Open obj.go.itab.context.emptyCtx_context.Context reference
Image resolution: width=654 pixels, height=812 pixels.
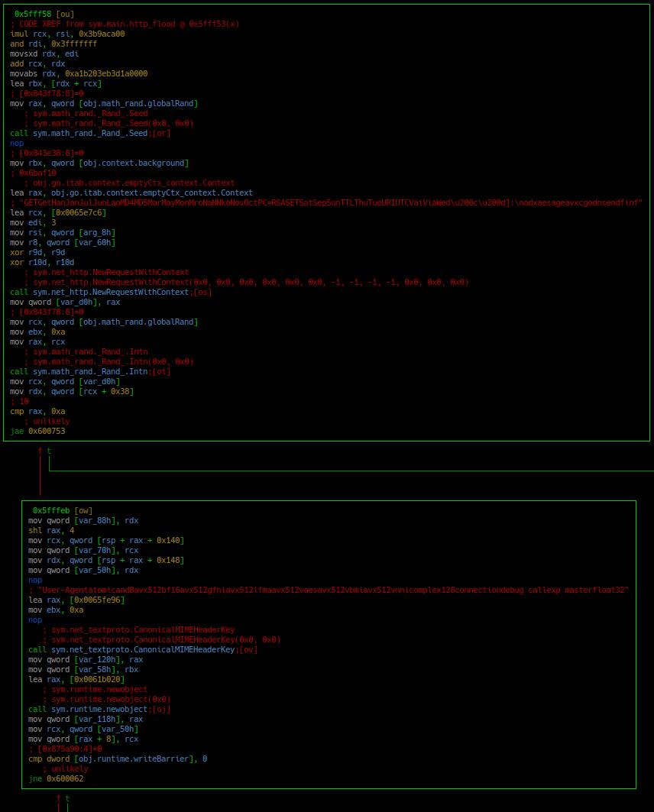coord(152,193)
